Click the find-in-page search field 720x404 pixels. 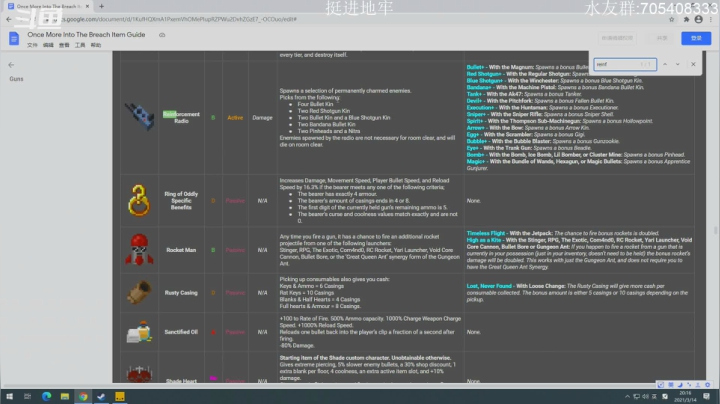click(x=625, y=65)
